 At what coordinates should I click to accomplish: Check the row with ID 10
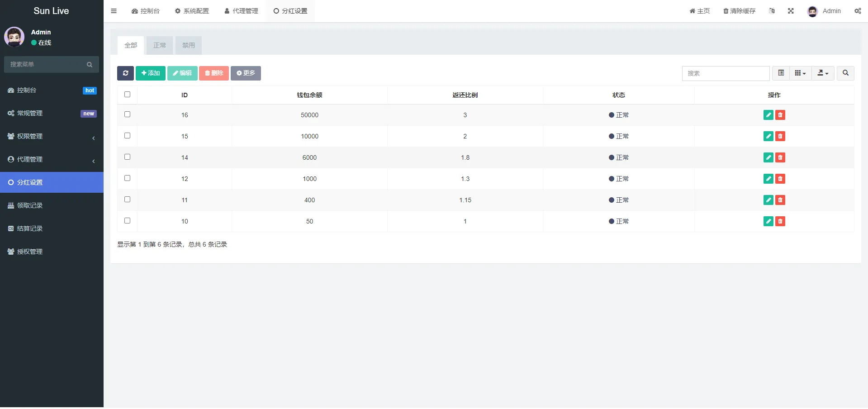point(127,221)
